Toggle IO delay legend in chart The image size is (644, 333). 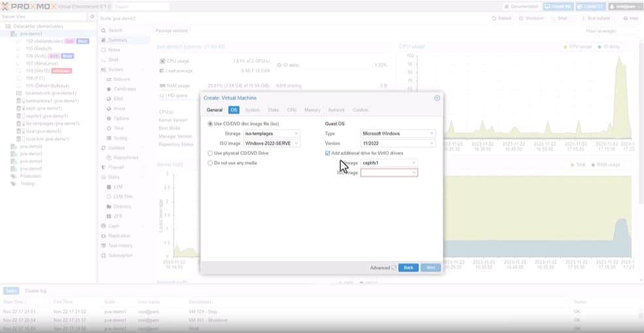609,47
